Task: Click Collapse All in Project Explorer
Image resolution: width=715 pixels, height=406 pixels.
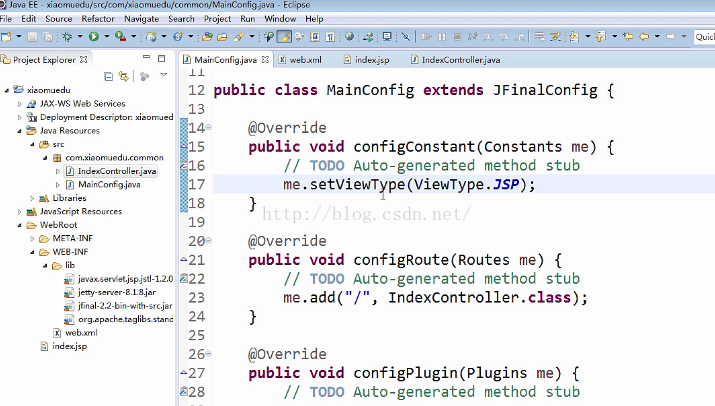Action: 108,76
